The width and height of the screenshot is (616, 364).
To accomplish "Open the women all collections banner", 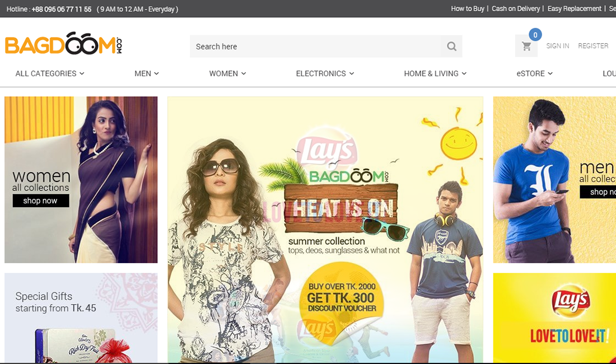I will click(81, 180).
